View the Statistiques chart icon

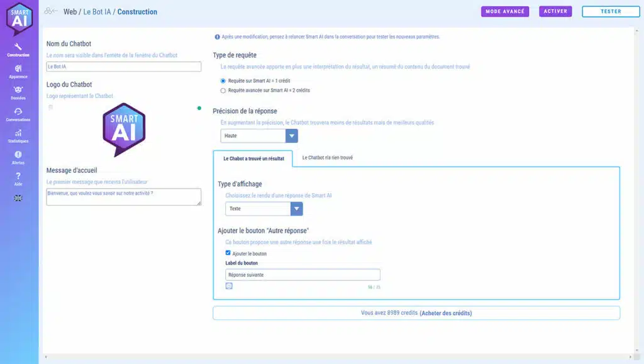(18, 135)
